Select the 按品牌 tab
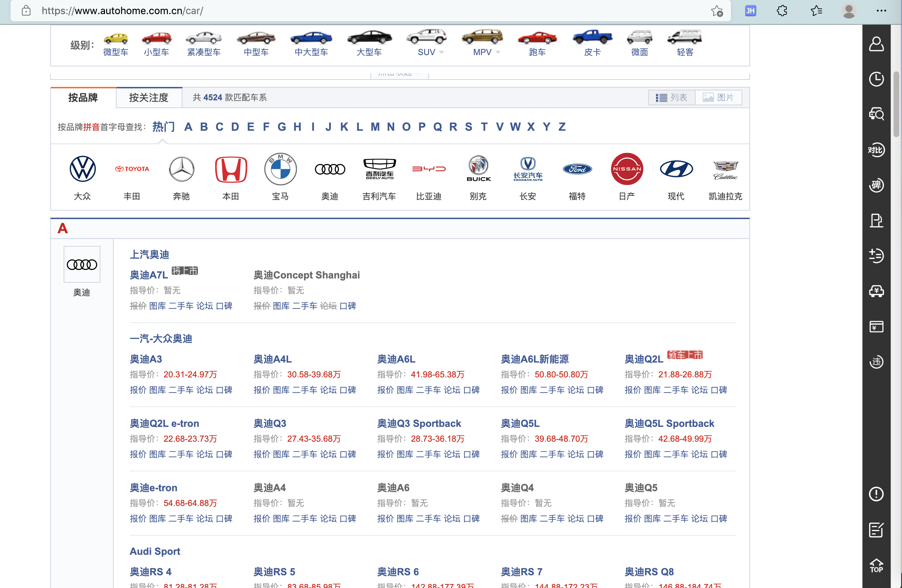This screenshot has width=902, height=588. [x=83, y=98]
